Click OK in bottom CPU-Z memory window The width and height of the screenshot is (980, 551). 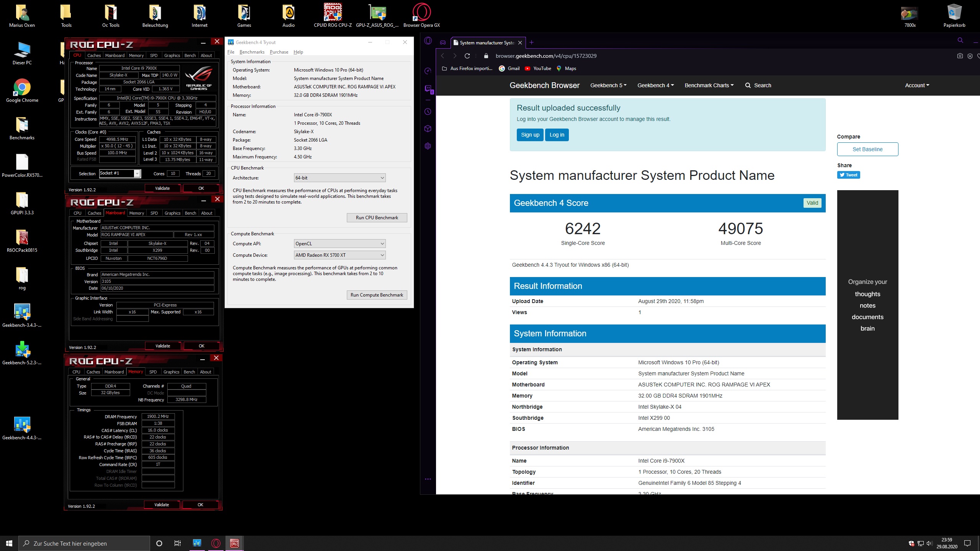tap(200, 505)
